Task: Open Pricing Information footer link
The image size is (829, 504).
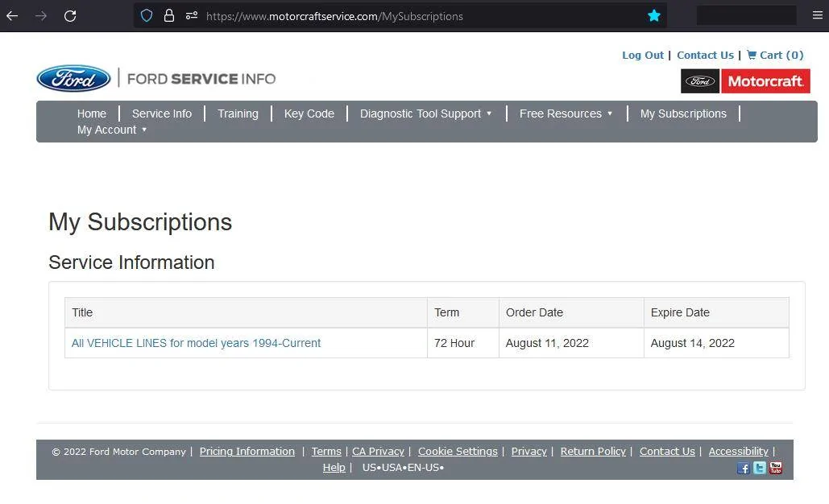Action: [247, 451]
